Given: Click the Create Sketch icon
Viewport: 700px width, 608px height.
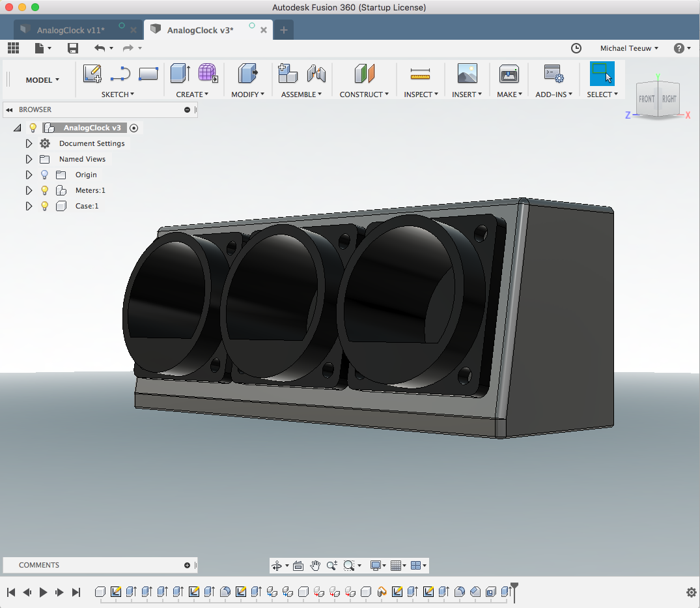Looking at the screenshot, I should [92, 74].
